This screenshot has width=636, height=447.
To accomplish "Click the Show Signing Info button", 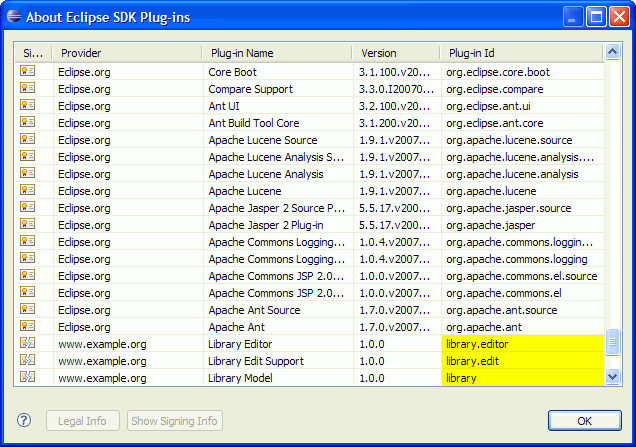I will (x=175, y=421).
